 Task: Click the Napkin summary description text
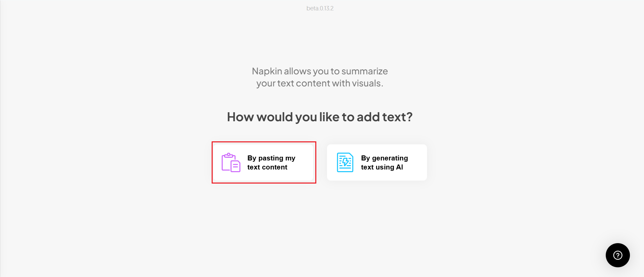click(x=320, y=77)
